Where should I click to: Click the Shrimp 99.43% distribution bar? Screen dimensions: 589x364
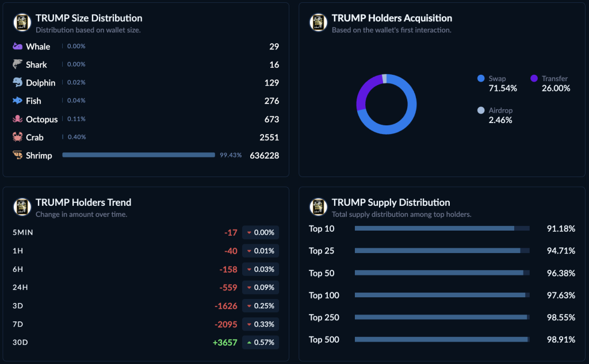pyautogui.click(x=139, y=155)
